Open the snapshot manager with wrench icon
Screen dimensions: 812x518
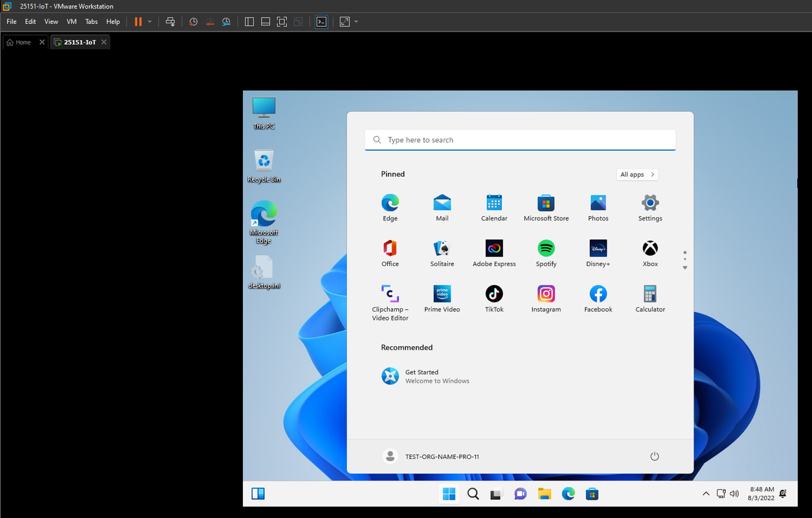click(226, 21)
